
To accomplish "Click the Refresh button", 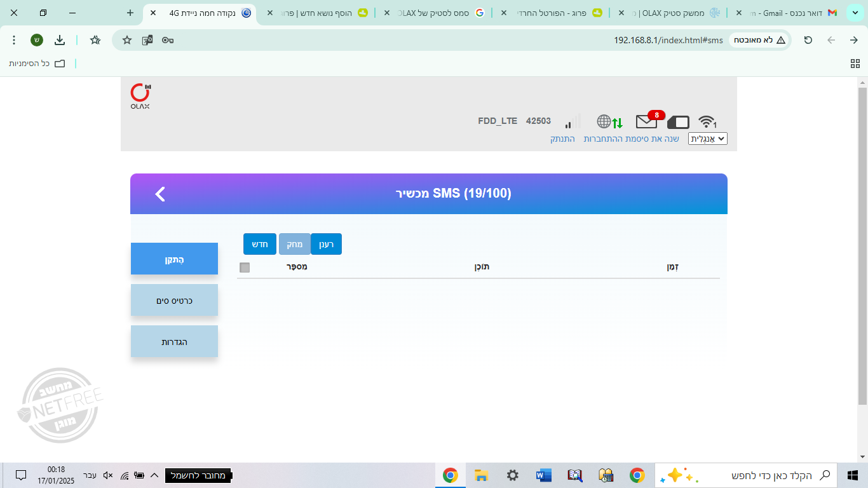I will click(x=326, y=244).
